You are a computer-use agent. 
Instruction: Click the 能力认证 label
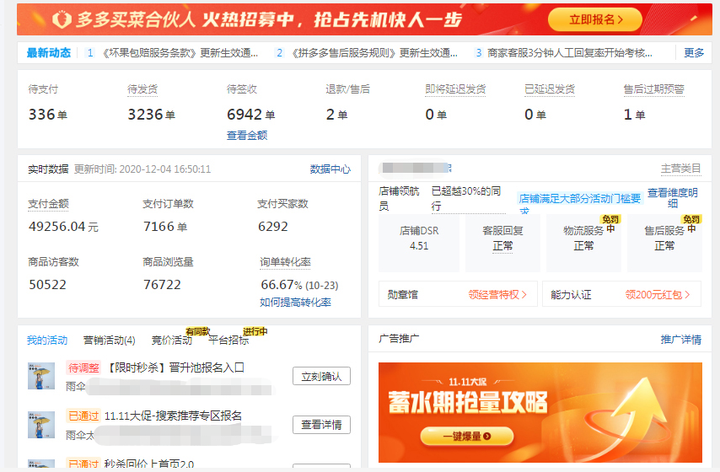(x=571, y=295)
